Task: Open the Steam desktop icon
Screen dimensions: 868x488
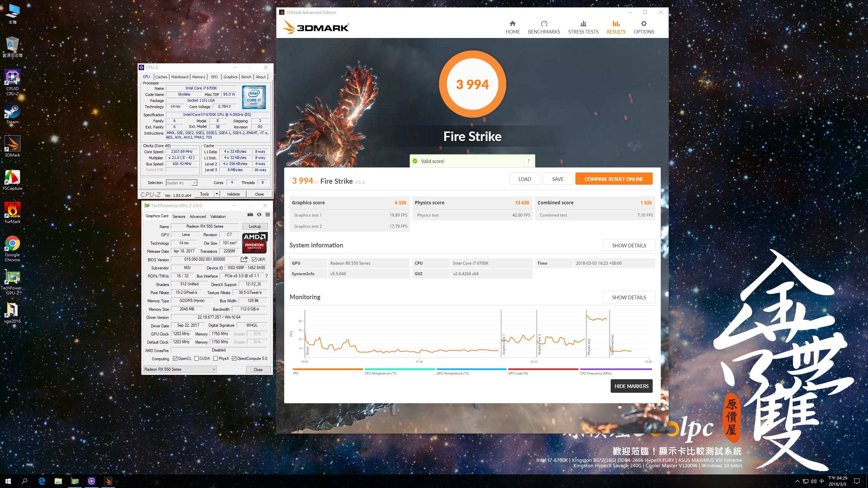Action: pyautogui.click(x=13, y=114)
